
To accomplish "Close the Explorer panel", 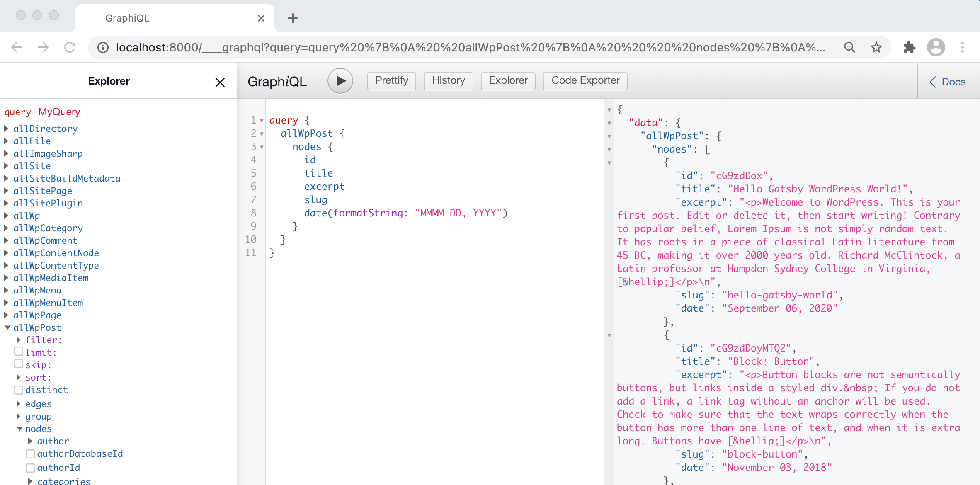I will (220, 82).
